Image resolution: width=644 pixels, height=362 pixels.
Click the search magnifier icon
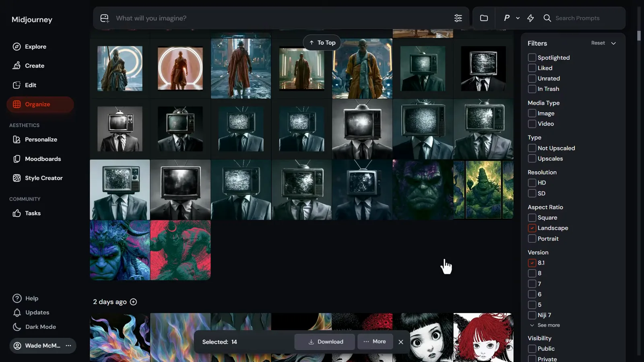pos(547,18)
